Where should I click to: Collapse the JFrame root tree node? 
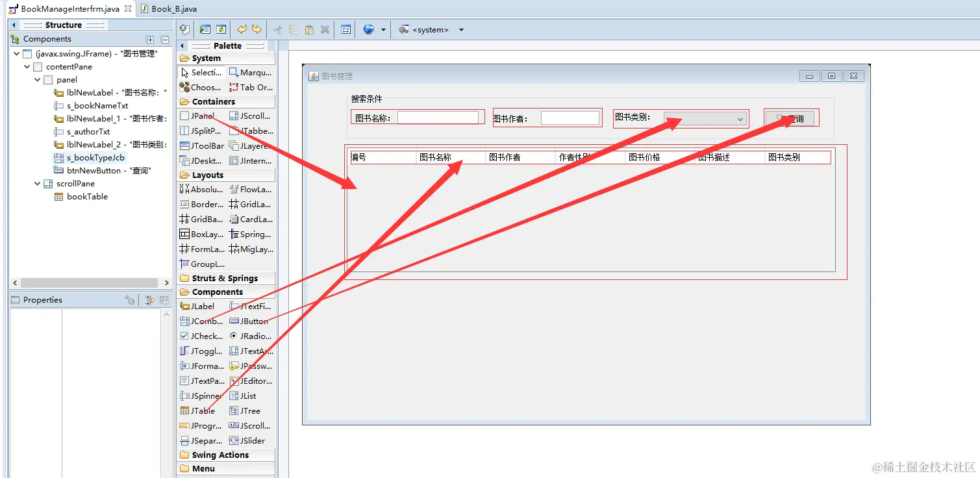tap(16, 54)
